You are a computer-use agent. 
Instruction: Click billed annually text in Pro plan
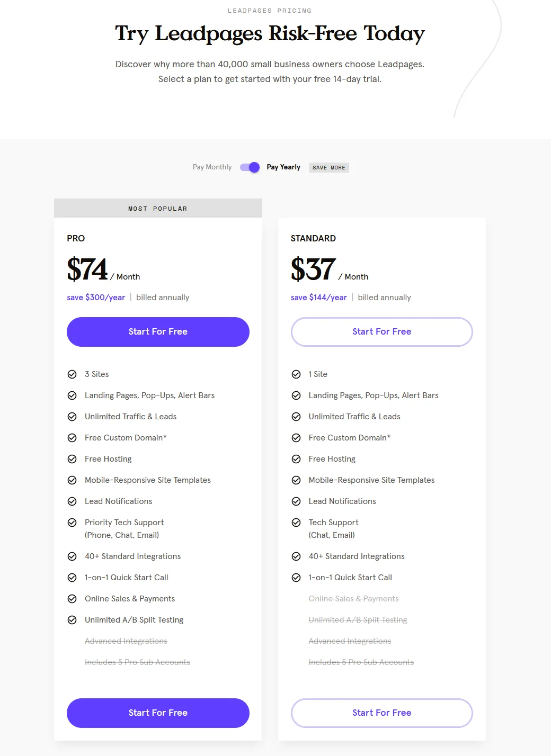coord(163,298)
